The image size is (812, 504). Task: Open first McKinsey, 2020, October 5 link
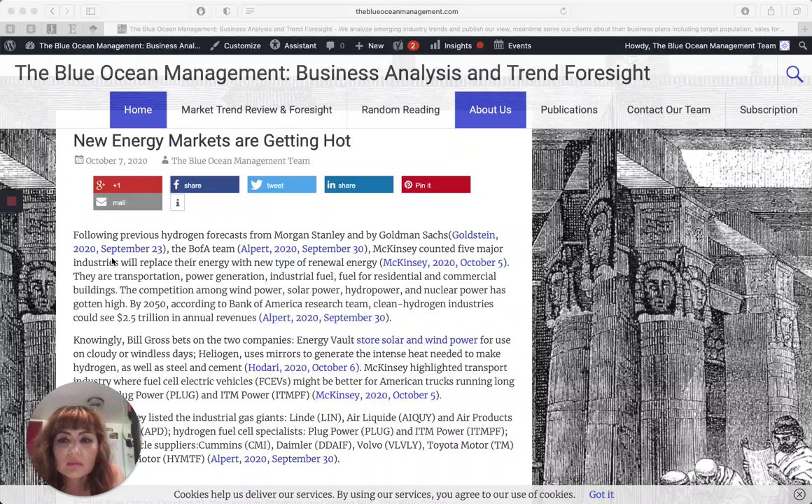443,262
